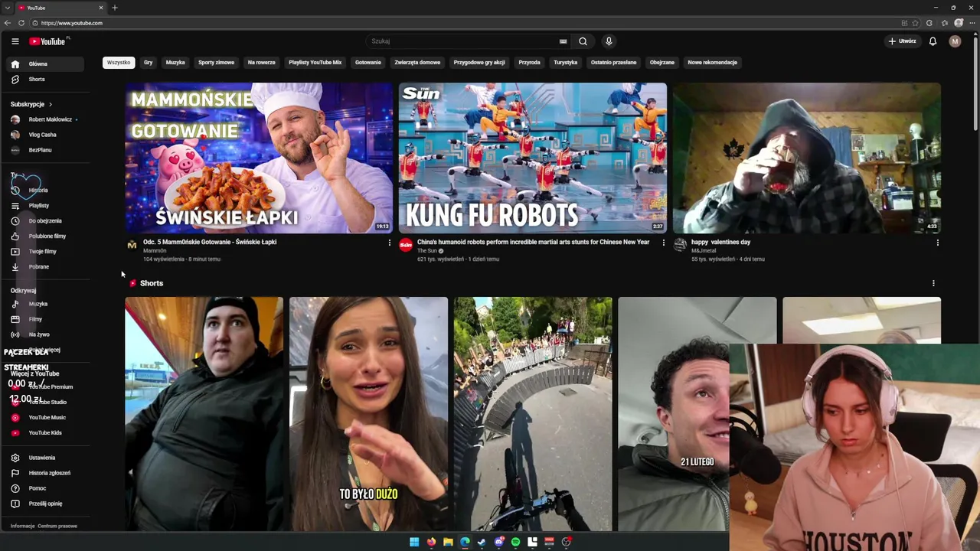The height and width of the screenshot is (551, 980).
Task: Open YouTube Kids in sidebar
Action: pos(46,433)
